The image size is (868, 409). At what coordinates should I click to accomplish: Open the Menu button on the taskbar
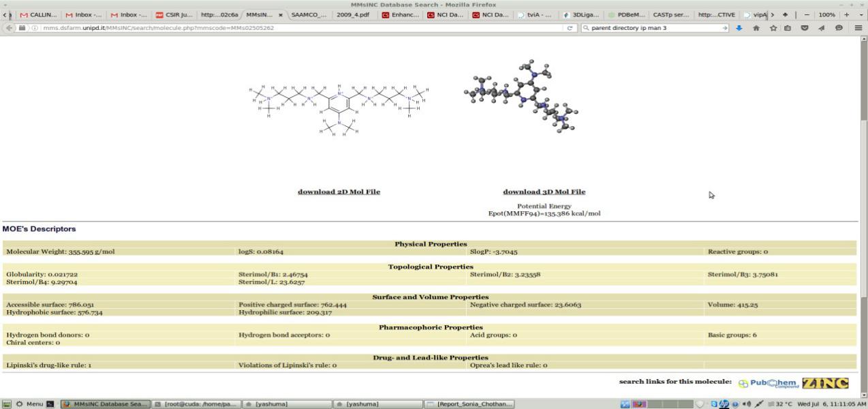[x=29, y=404]
